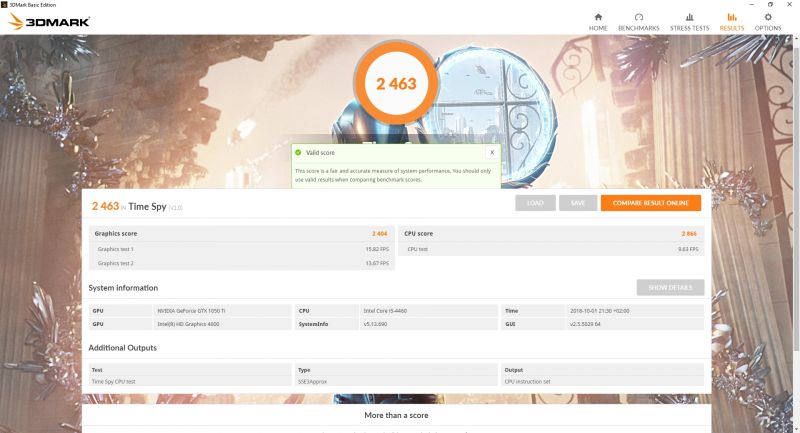Select the Graphics score heading

(x=116, y=234)
